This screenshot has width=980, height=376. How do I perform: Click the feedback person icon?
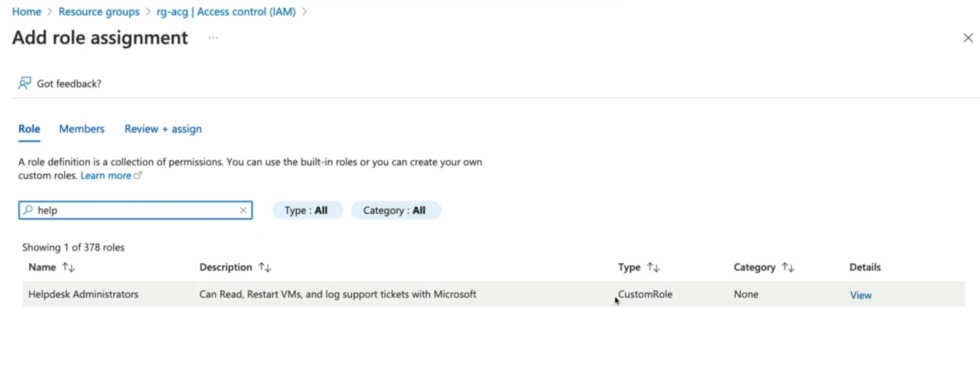24,83
